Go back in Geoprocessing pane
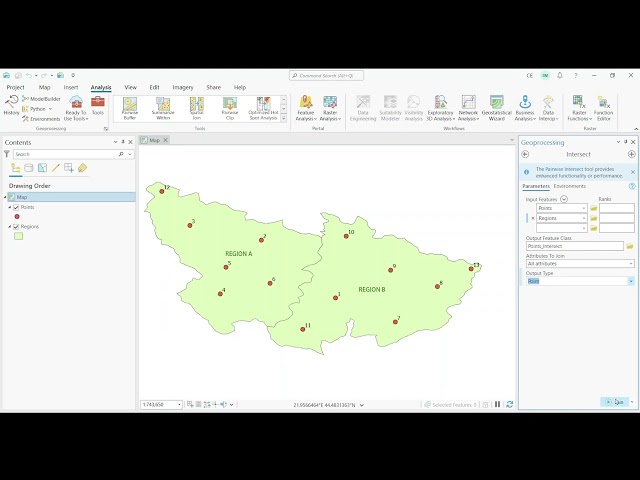Image resolution: width=640 pixels, height=480 pixels. click(x=525, y=154)
